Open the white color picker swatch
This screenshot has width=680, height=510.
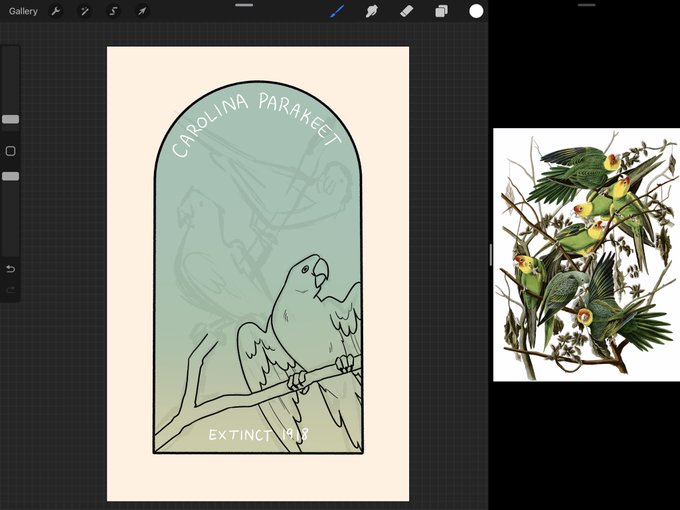(476, 11)
